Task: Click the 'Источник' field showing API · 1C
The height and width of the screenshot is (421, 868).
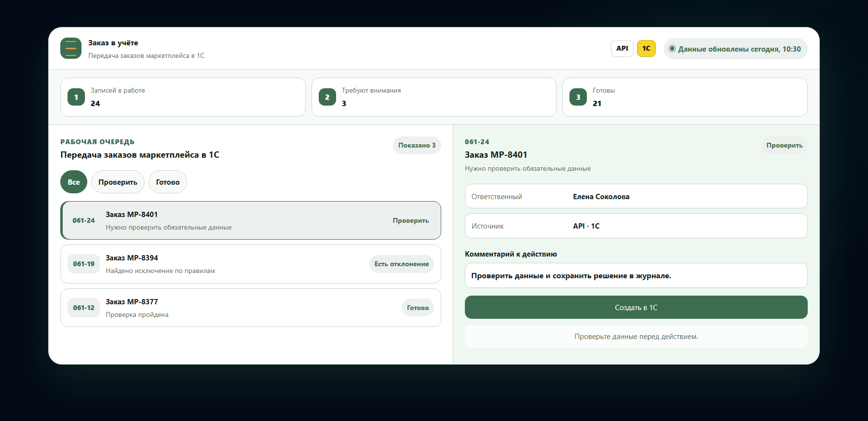Action: point(636,226)
